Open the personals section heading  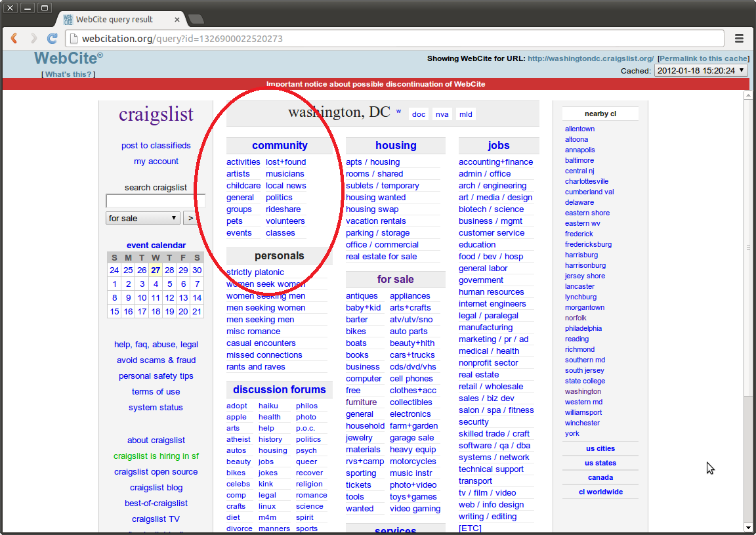click(280, 255)
